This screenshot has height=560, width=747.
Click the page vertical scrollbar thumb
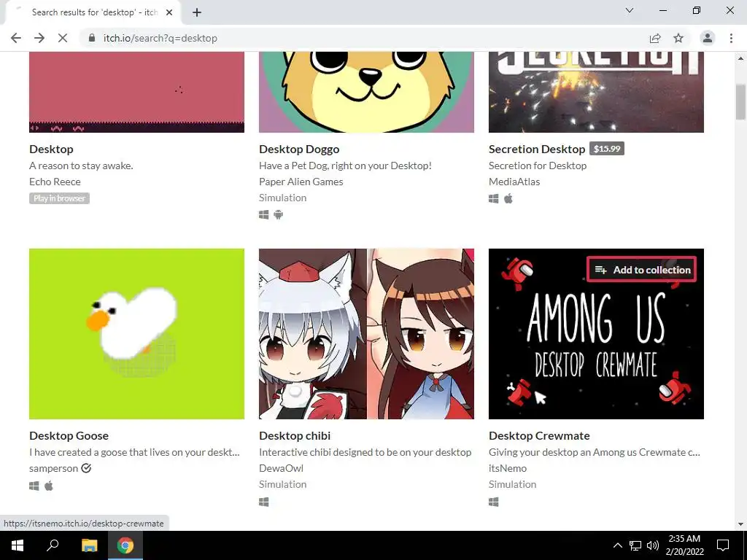(740, 101)
